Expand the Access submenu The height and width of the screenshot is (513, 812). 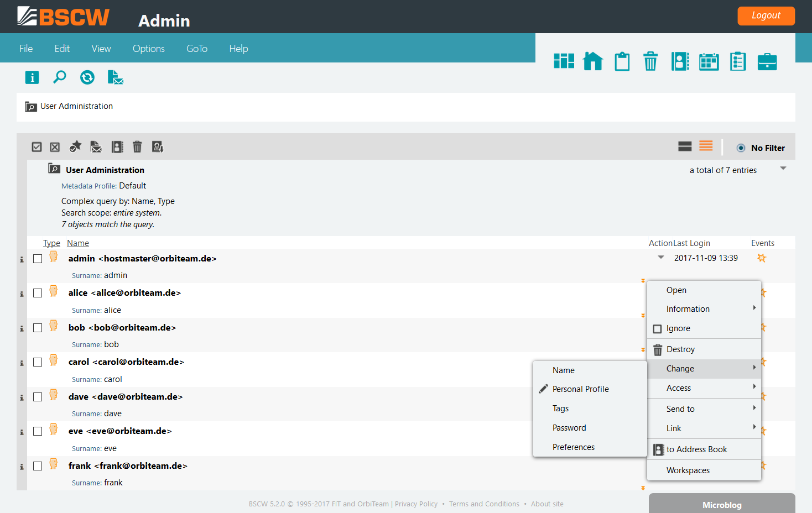point(704,388)
